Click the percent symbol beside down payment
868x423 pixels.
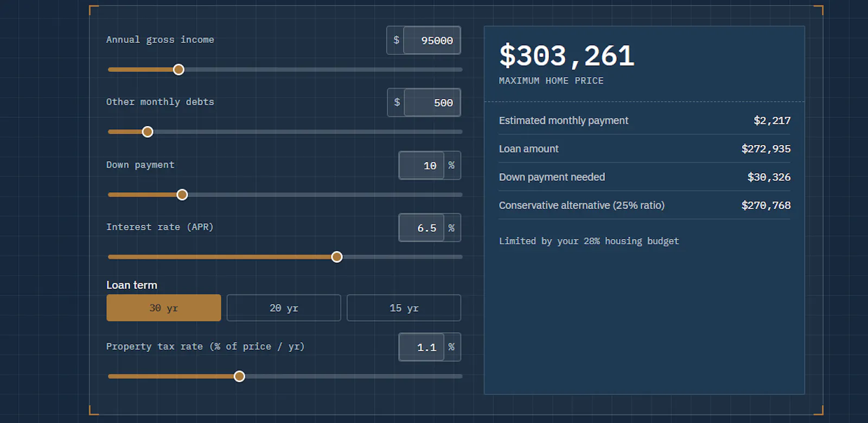(451, 165)
